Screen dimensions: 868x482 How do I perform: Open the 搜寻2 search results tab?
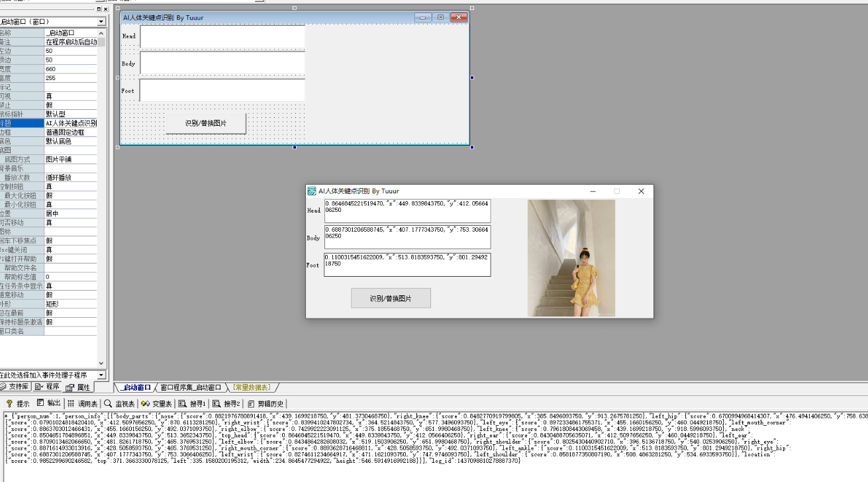coord(226,403)
